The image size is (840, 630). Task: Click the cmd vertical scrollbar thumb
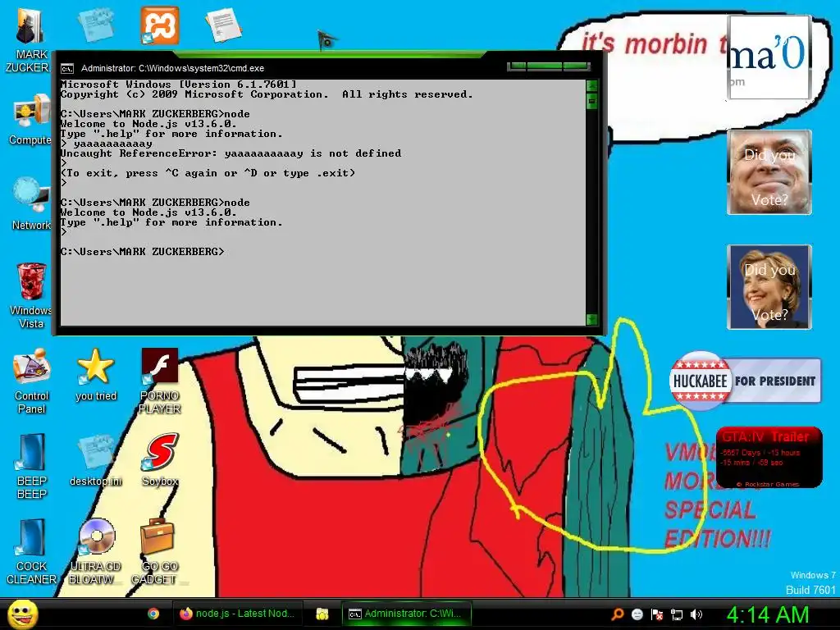[x=592, y=100]
